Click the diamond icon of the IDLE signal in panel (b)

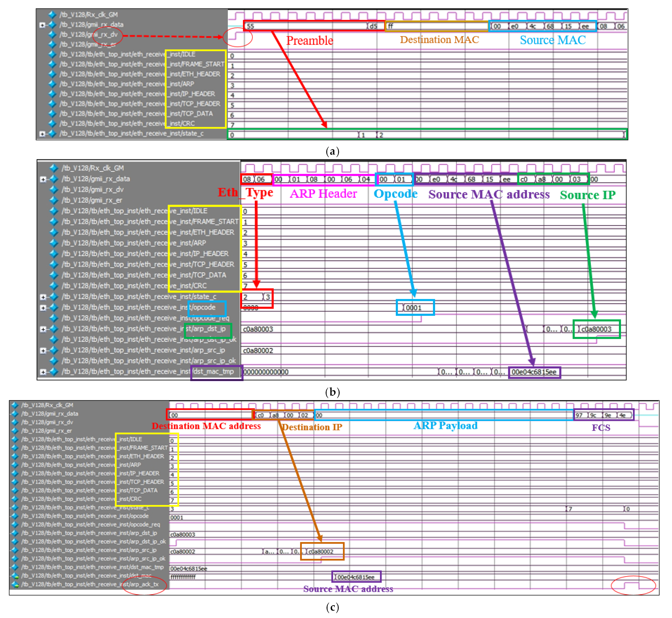tap(54, 211)
